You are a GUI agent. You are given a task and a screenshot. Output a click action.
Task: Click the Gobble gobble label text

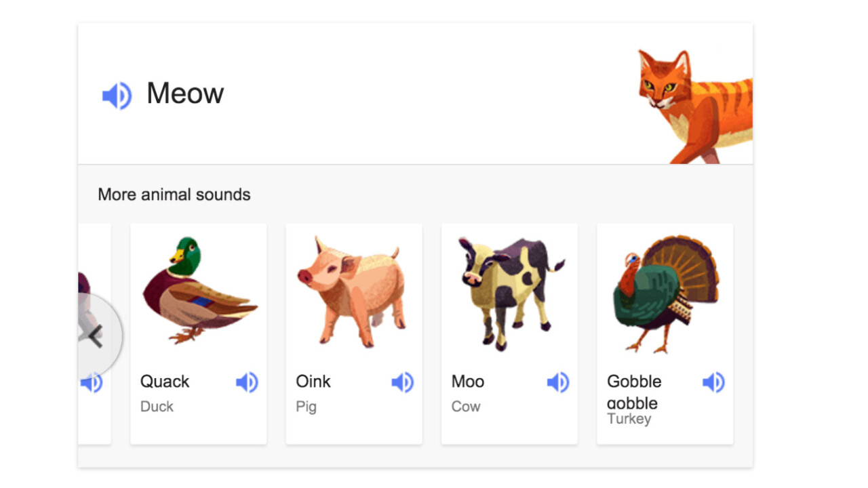[633, 392]
